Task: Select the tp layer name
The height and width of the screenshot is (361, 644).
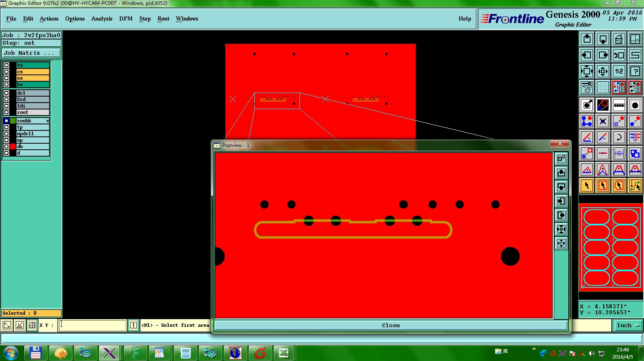Action: [x=33, y=127]
